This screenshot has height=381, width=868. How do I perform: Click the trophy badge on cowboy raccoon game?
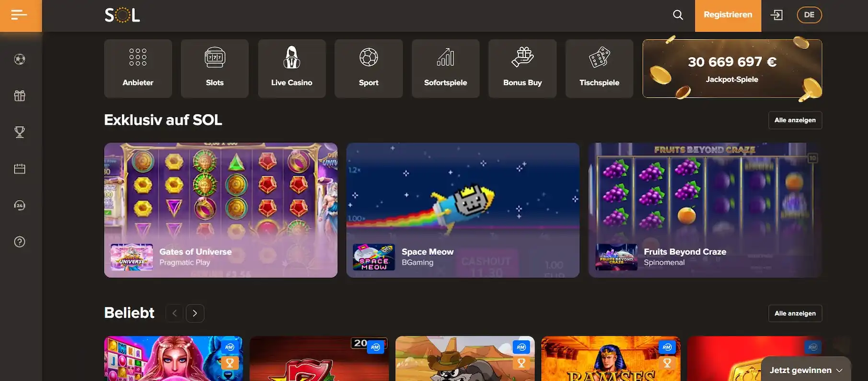521,363
